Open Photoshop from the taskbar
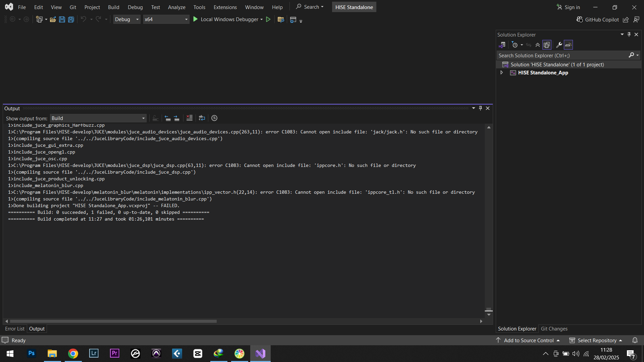The height and width of the screenshot is (362, 644). pos(32,354)
